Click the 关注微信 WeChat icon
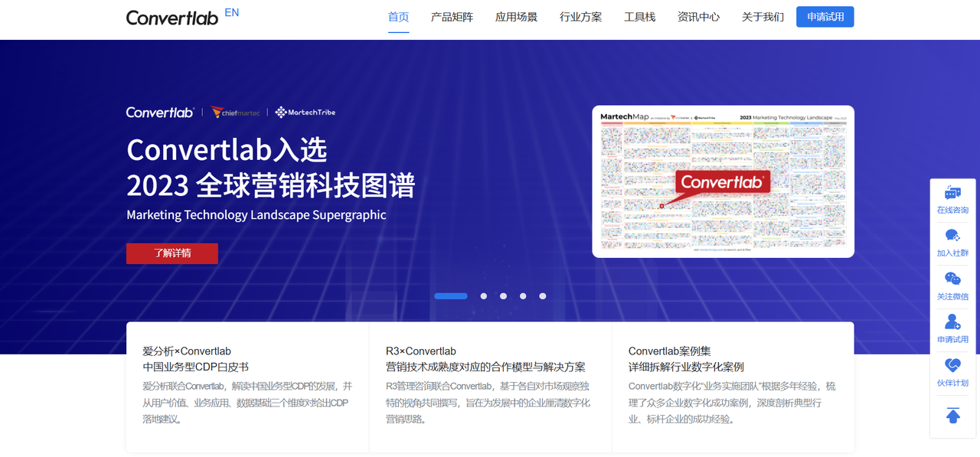Image resolution: width=980 pixels, height=457 pixels. tap(952, 279)
